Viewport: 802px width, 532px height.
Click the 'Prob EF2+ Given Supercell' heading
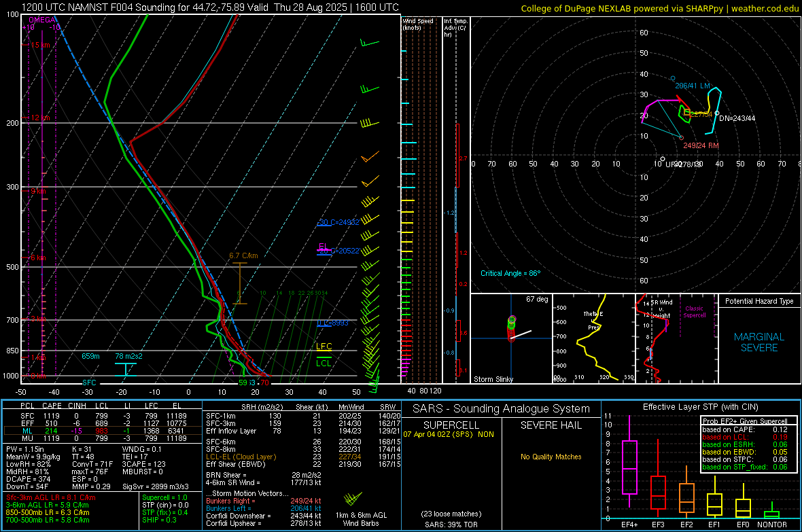(x=745, y=421)
